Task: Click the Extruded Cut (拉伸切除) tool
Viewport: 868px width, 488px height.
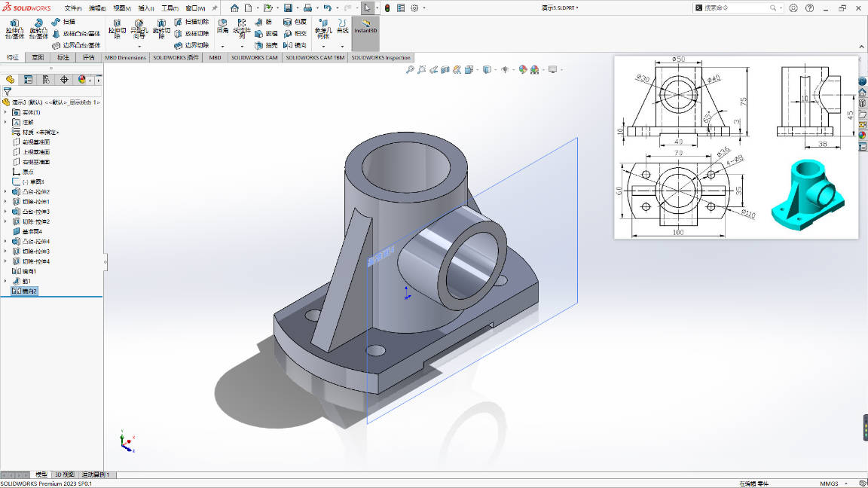Action: click(x=117, y=29)
